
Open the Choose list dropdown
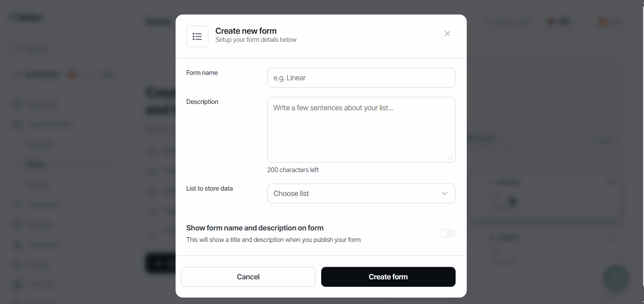(361, 193)
